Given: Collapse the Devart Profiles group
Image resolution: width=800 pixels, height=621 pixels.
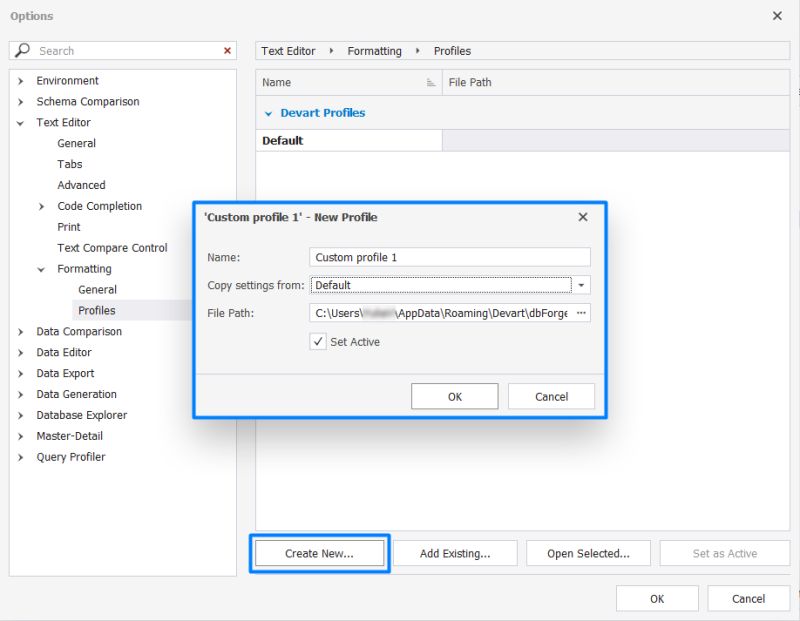Looking at the screenshot, I should (x=267, y=113).
